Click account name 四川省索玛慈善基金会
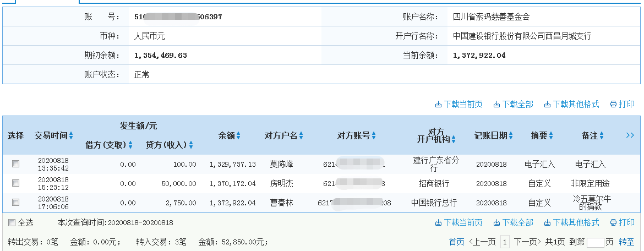The height and width of the screenshot is (251, 644). 491,17
